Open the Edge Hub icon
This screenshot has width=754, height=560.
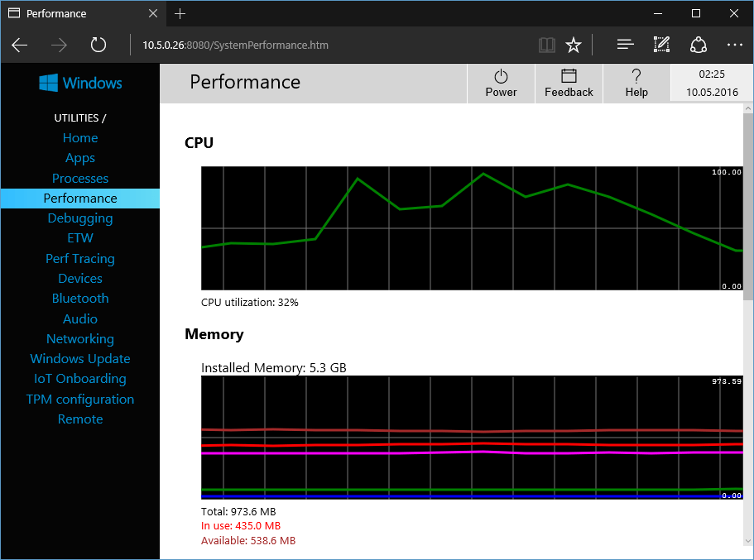[x=626, y=45]
